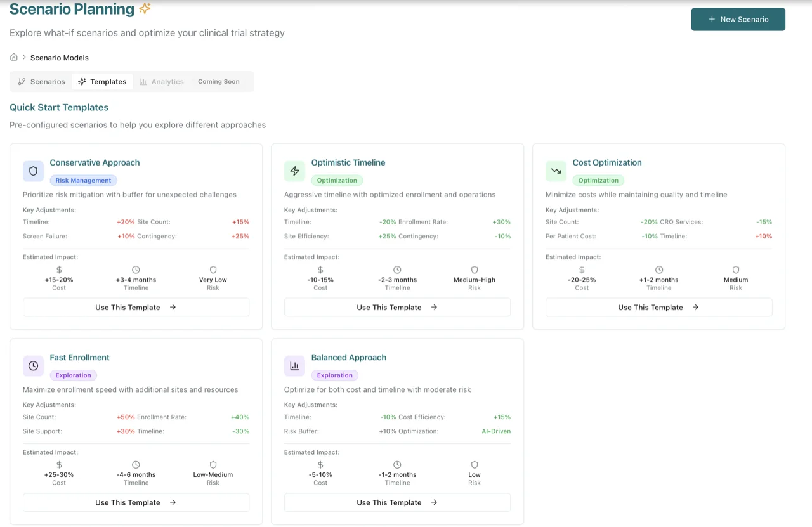Use the Fast Enrollment template
This screenshot has width=812, height=527.
(x=136, y=502)
